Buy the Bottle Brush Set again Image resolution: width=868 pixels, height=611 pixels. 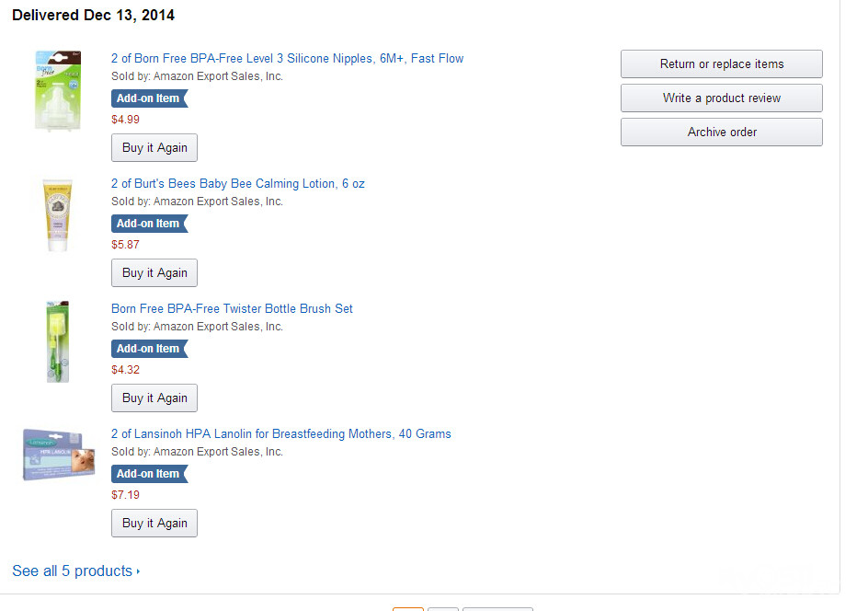point(154,398)
